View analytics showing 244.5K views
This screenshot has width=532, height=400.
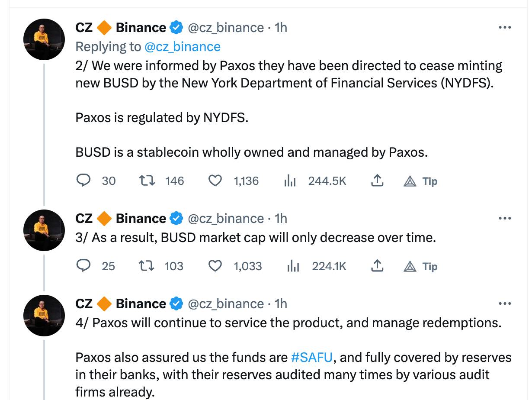tap(290, 181)
